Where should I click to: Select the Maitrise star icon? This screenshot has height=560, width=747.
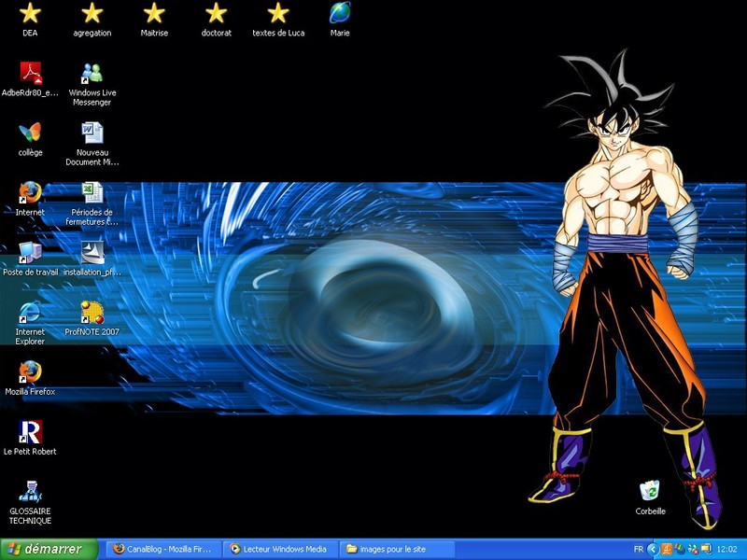pos(154,13)
